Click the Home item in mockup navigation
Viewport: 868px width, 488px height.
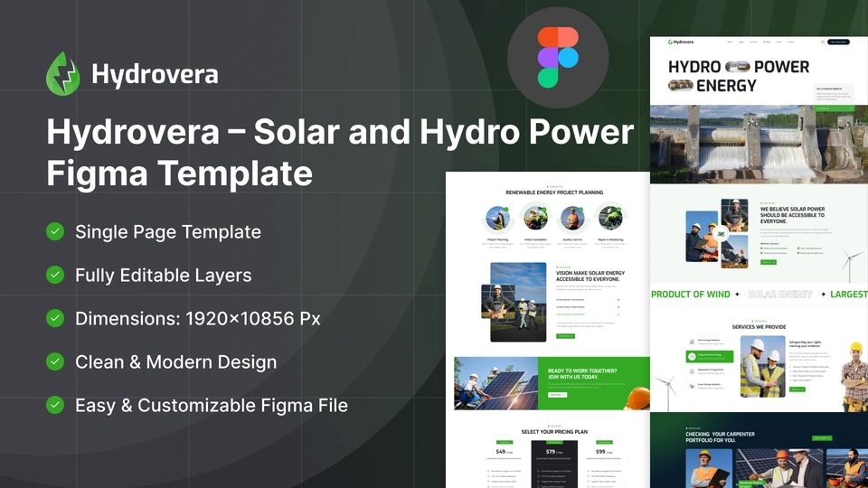pos(730,42)
